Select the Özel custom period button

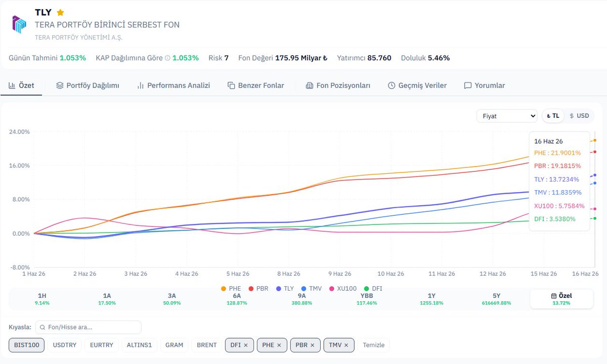561,299
